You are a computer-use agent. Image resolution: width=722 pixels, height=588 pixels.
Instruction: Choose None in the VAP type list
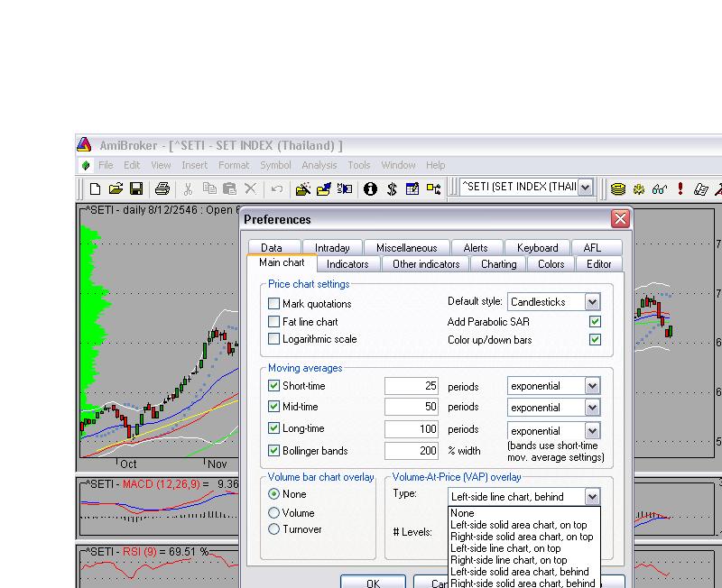(524, 513)
